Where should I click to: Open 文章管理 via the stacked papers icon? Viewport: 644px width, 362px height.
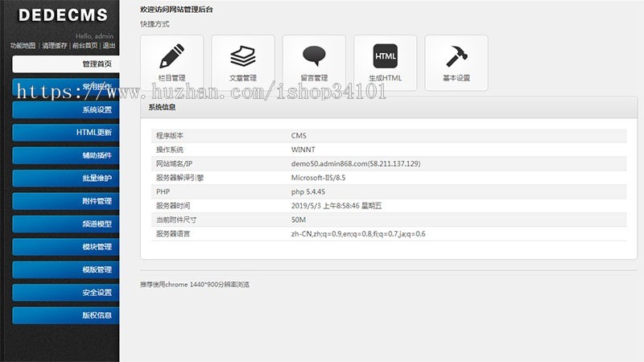[242, 56]
